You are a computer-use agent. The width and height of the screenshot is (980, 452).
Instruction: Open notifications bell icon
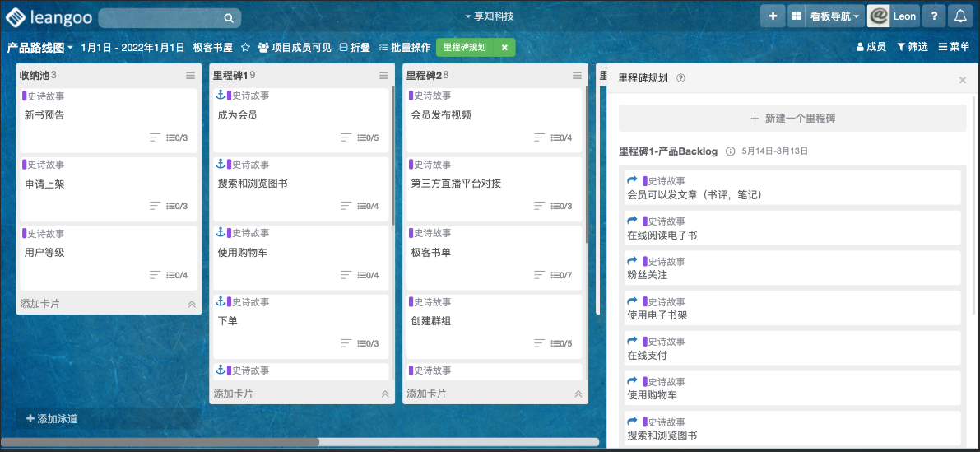(x=959, y=16)
